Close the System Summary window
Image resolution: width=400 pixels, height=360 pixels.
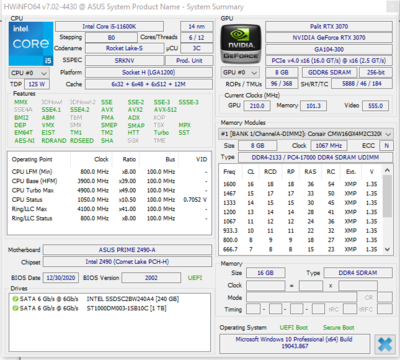[391, 7]
